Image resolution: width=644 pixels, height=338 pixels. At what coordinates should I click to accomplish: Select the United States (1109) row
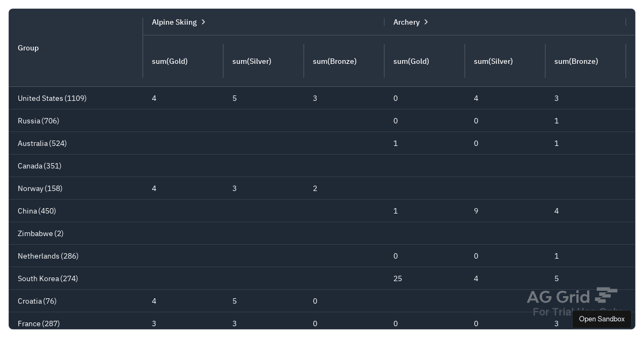click(x=322, y=98)
